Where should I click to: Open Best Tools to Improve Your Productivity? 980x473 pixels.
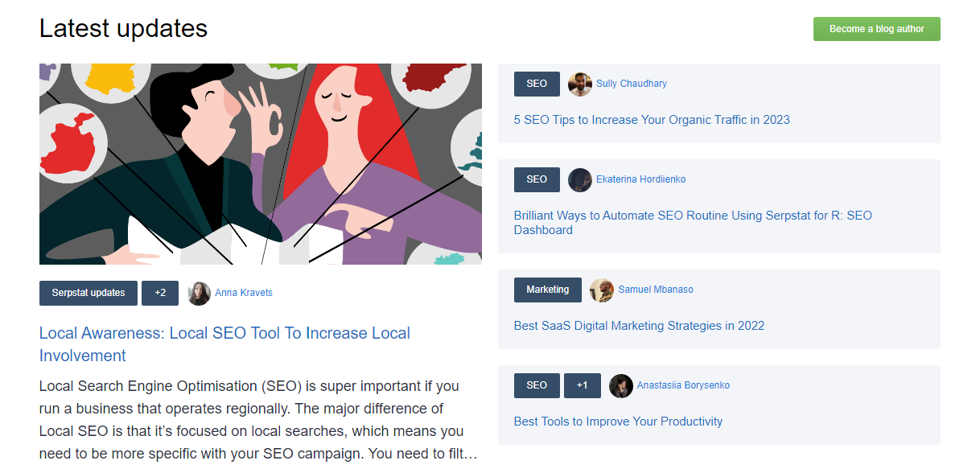pyautogui.click(x=618, y=422)
